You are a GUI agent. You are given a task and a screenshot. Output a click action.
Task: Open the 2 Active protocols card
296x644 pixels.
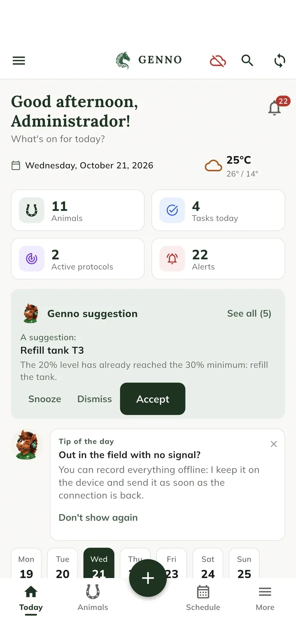pyautogui.click(x=78, y=259)
